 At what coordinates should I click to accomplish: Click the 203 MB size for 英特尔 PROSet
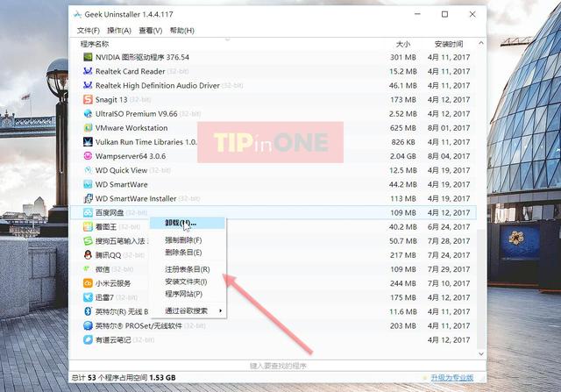[403, 325]
